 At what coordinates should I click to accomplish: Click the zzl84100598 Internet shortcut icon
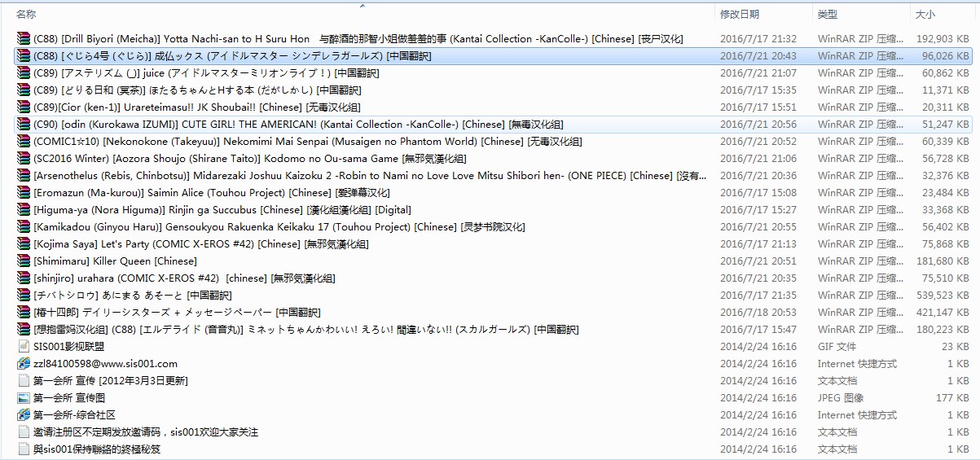(24, 364)
